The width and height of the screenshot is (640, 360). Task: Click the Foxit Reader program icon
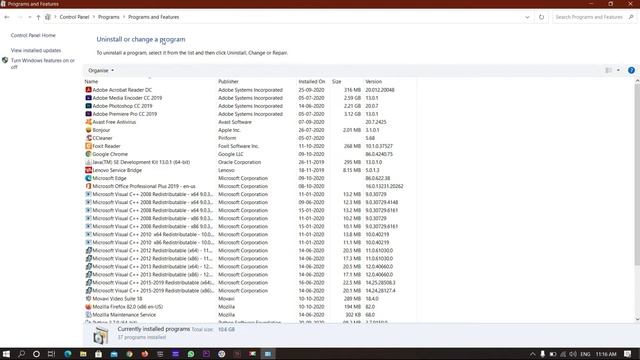click(x=88, y=146)
